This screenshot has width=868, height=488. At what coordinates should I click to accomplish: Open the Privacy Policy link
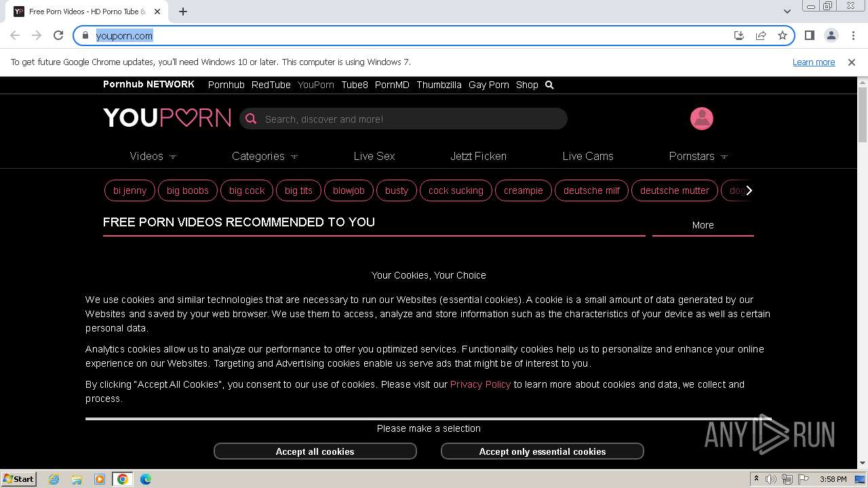(480, 384)
